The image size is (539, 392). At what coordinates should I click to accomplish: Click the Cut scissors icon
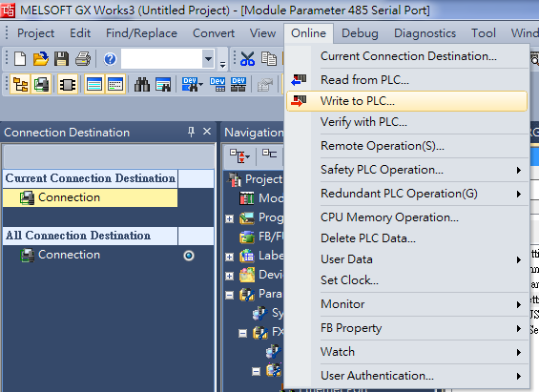(x=247, y=59)
